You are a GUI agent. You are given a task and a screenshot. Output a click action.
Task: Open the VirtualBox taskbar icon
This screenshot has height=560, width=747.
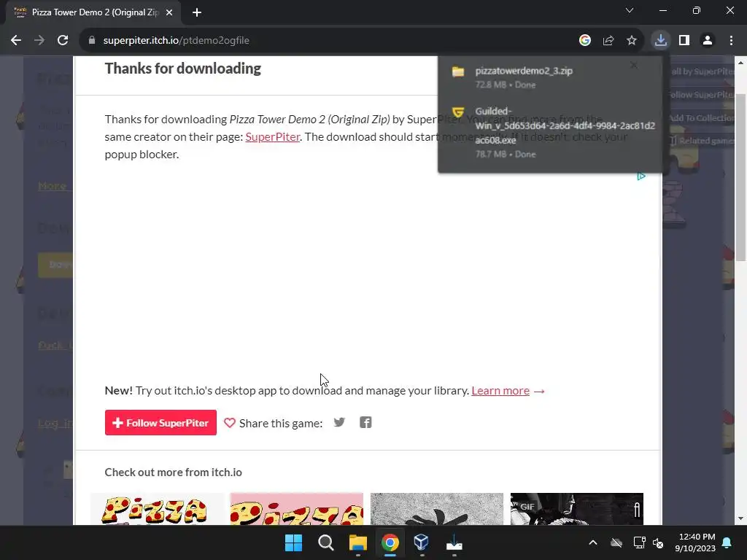422,542
